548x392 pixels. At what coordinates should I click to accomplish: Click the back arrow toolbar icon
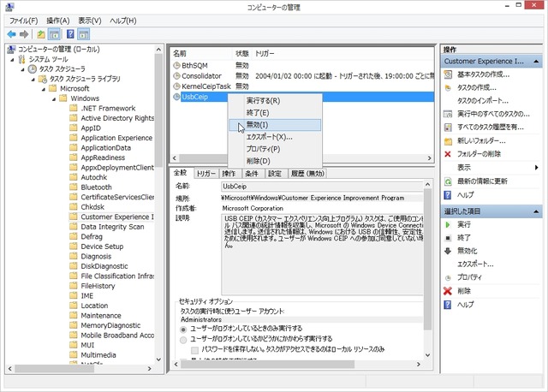[x=11, y=34]
